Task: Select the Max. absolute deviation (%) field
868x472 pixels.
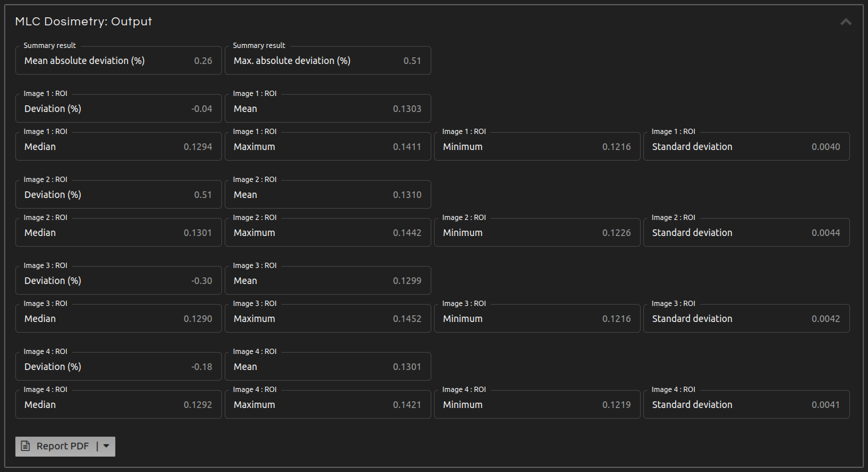Action: (328, 61)
